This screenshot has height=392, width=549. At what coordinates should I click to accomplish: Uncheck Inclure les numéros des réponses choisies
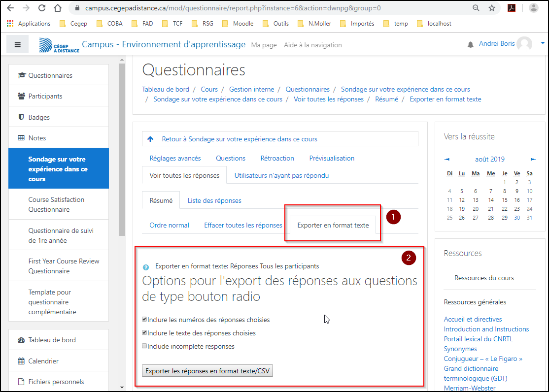pyautogui.click(x=144, y=320)
